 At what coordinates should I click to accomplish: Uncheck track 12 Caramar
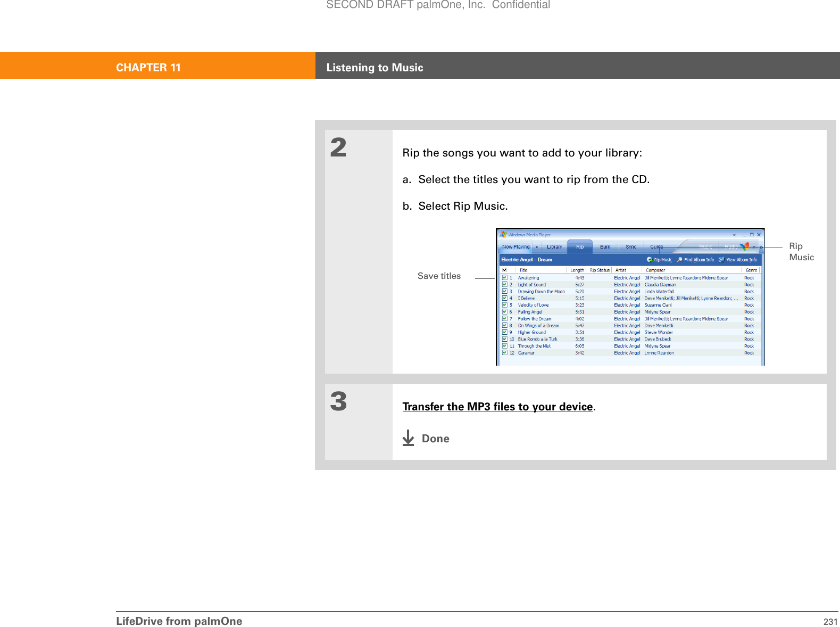505,352
